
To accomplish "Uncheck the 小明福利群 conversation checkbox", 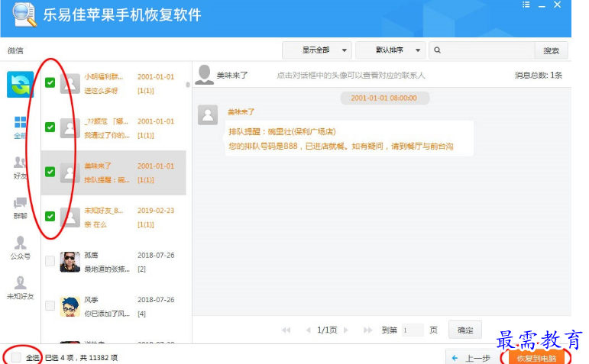I will (x=50, y=82).
